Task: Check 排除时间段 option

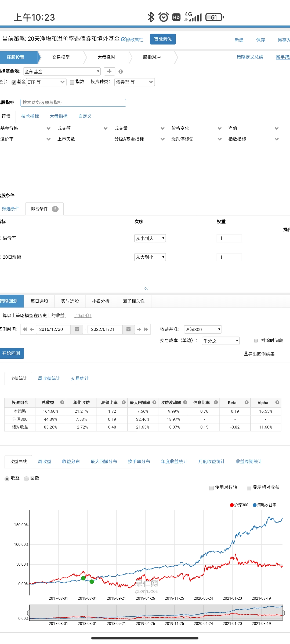Action: click(x=256, y=341)
